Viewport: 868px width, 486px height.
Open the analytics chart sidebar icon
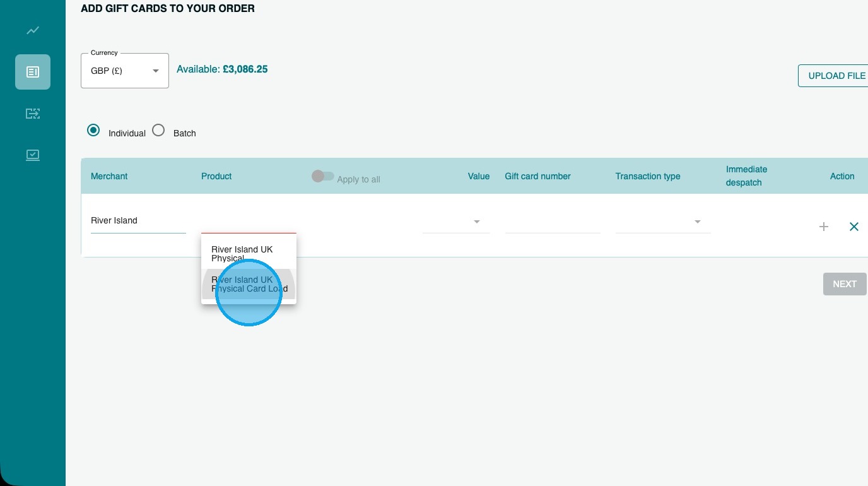[33, 30]
